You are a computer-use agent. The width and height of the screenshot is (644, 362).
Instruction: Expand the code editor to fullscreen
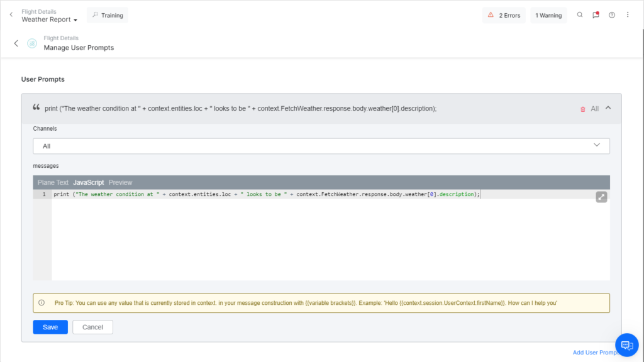point(601,196)
